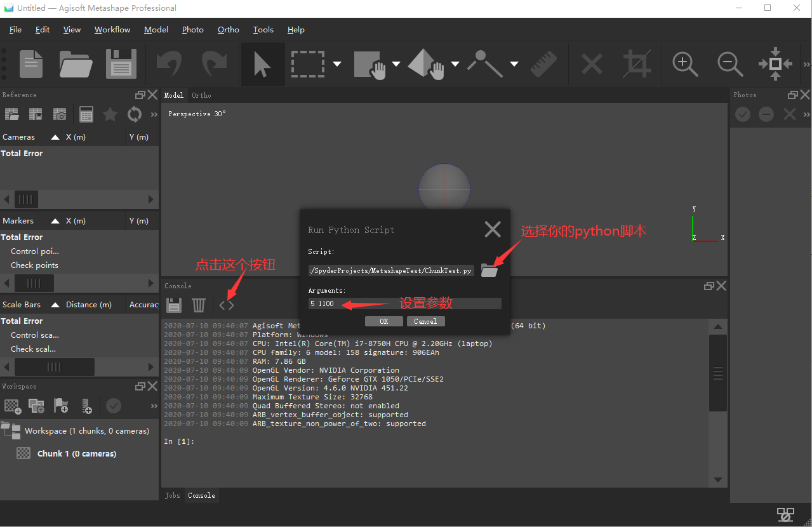812x527 pixels.
Task: Click the OK button in Run Python Script dialog
Action: click(383, 321)
